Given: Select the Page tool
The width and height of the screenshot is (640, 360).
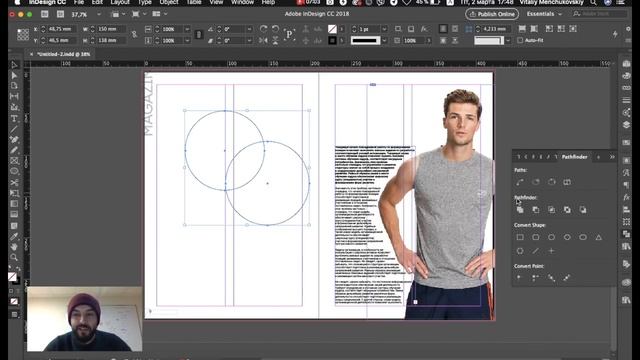Looking at the screenshot, I should tap(14, 86).
